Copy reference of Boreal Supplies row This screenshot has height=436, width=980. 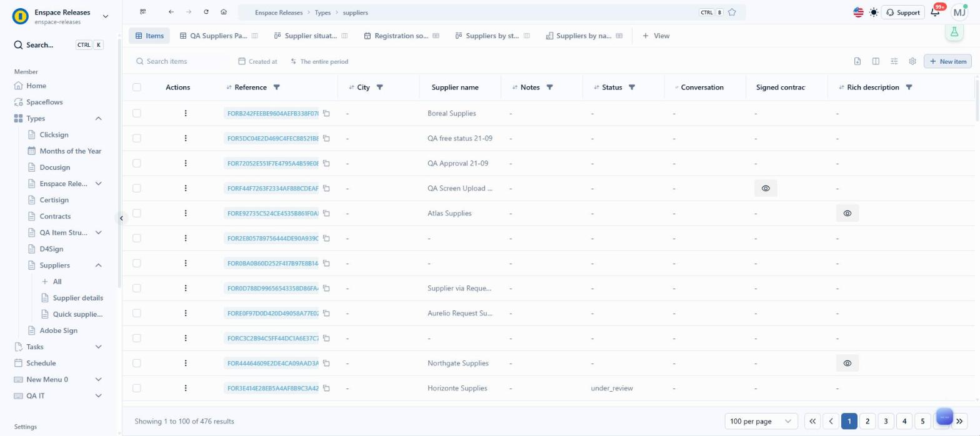(326, 113)
